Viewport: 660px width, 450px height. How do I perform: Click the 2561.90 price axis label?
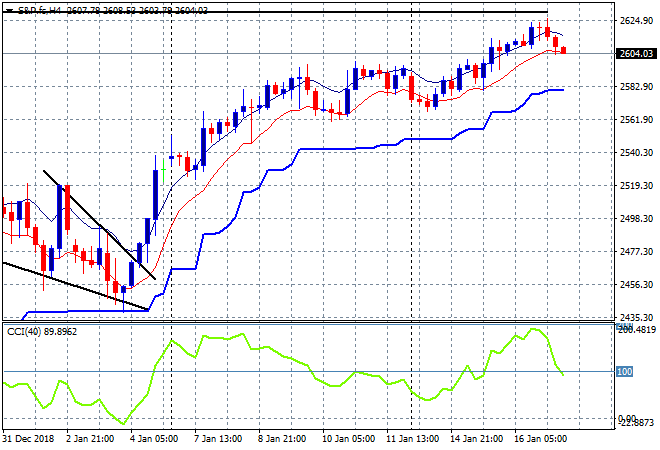click(x=636, y=120)
